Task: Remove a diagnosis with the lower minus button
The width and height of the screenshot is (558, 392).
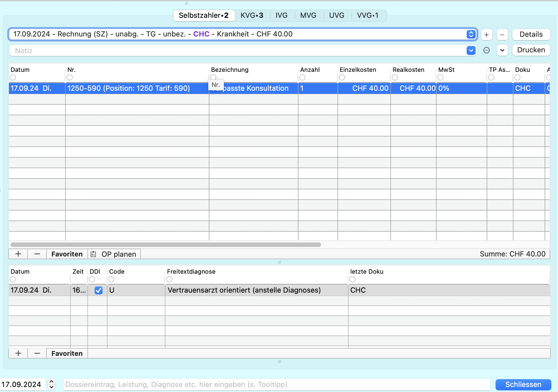Action: [x=37, y=353]
